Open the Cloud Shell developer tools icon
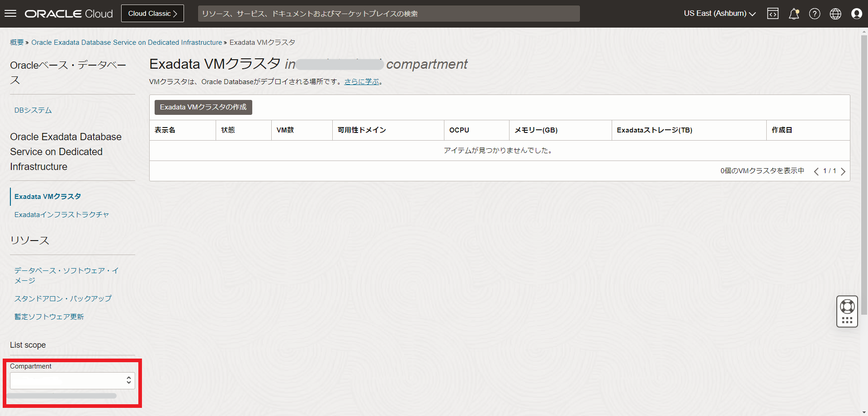The width and height of the screenshot is (868, 416). (773, 14)
